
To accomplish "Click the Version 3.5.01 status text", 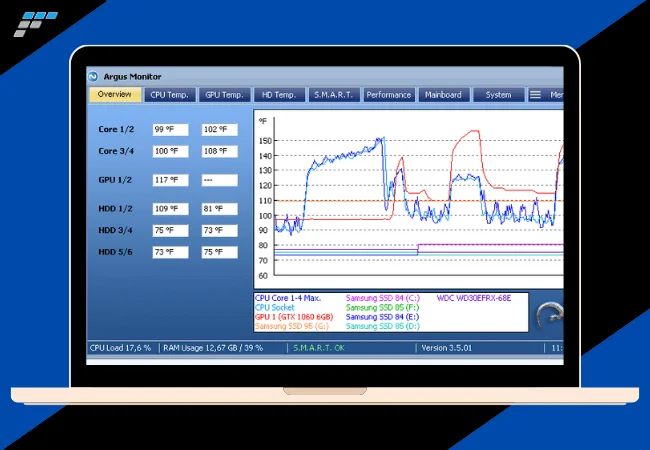I will (x=446, y=348).
